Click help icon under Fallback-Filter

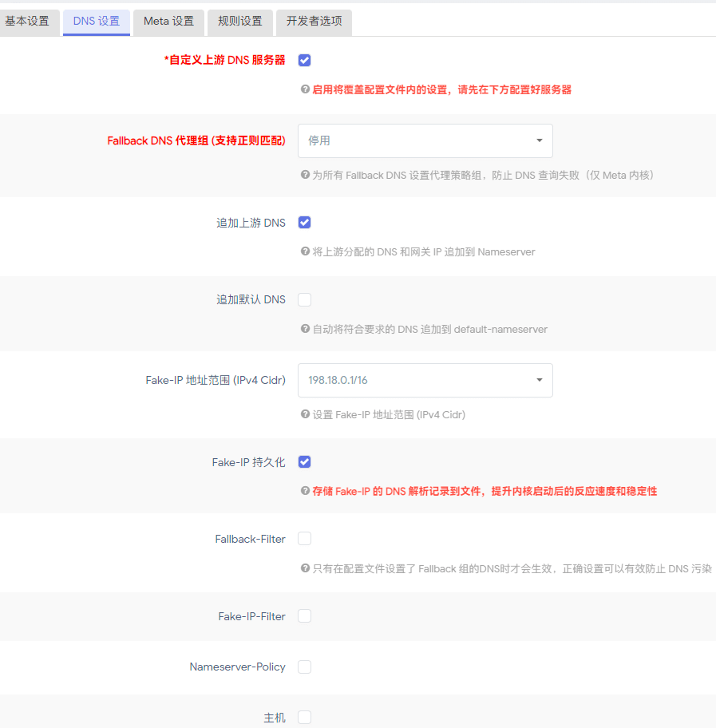click(305, 568)
